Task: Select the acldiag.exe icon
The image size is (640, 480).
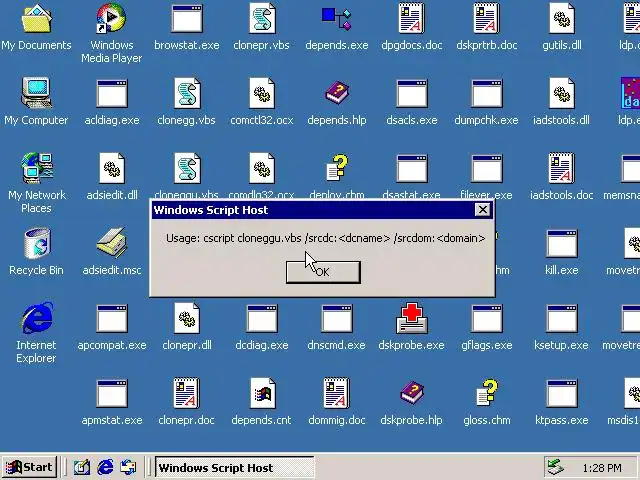Action: click(x=111, y=94)
